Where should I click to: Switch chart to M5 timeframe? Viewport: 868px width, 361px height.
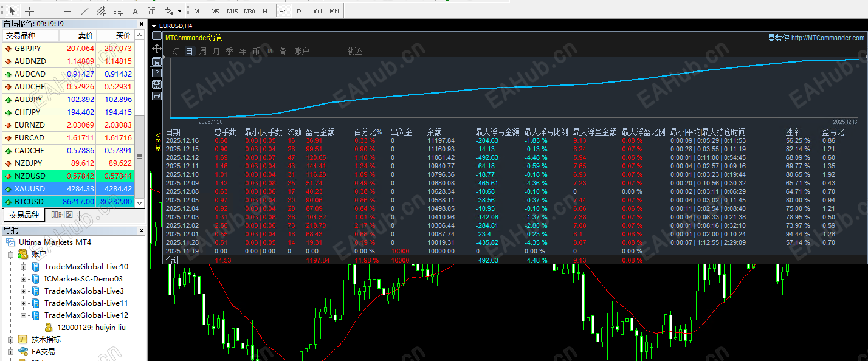[x=215, y=11]
